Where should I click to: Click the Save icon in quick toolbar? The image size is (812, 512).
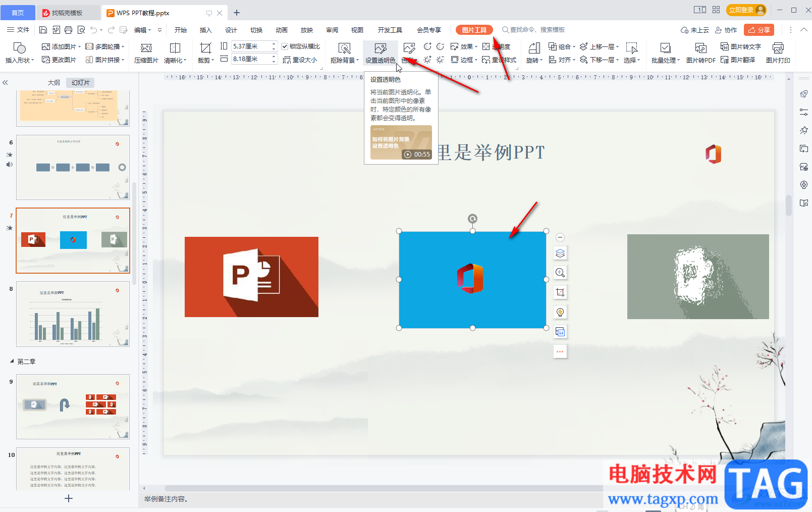43,30
